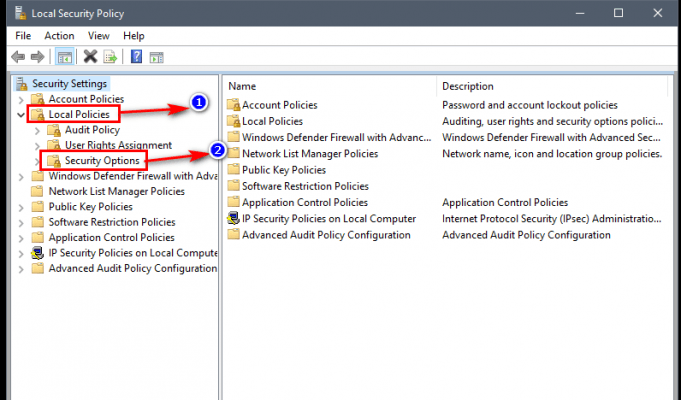Click 'Password and account lockout policies' description

530,105
